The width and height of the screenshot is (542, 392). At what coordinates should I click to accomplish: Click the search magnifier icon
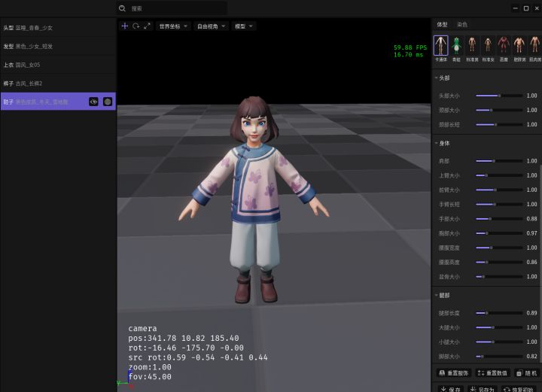click(122, 8)
